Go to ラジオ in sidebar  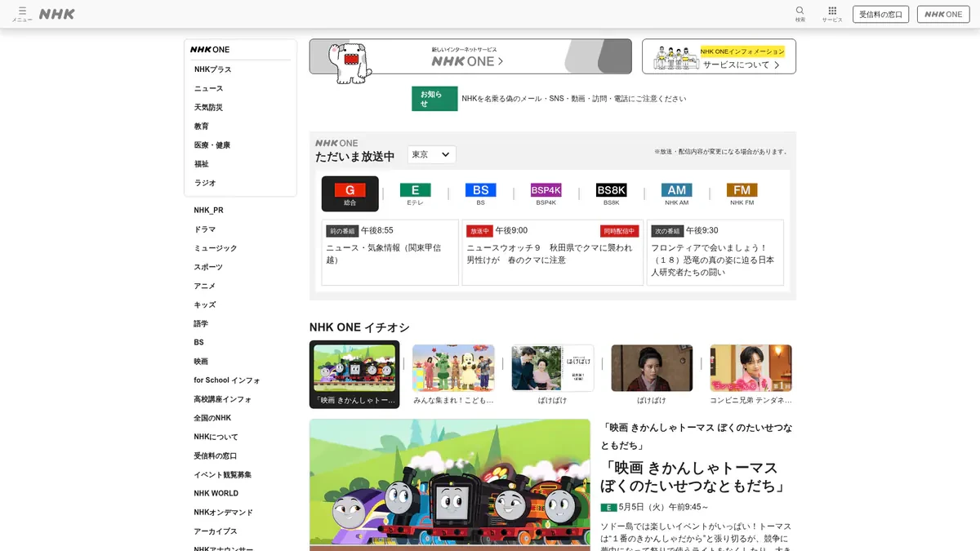pos(205,183)
